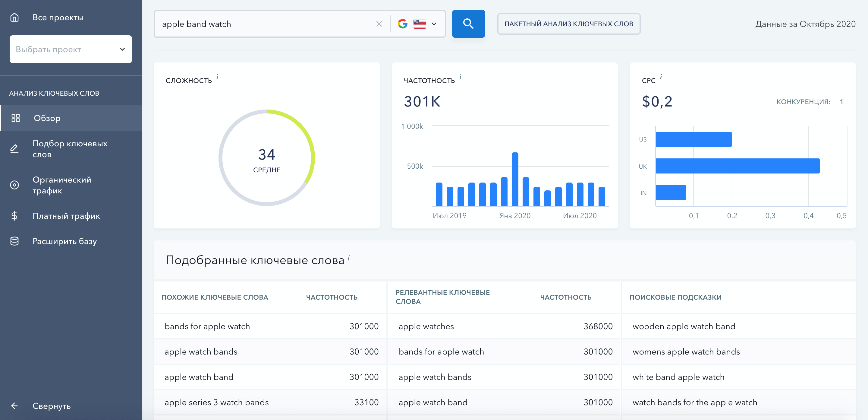868x420 pixels.
Task: Click the dollar icon for Платный трафик
Action: [x=14, y=216]
